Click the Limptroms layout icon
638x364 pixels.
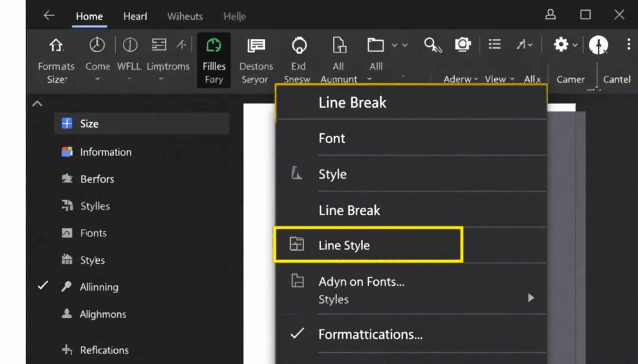click(159, 45)
